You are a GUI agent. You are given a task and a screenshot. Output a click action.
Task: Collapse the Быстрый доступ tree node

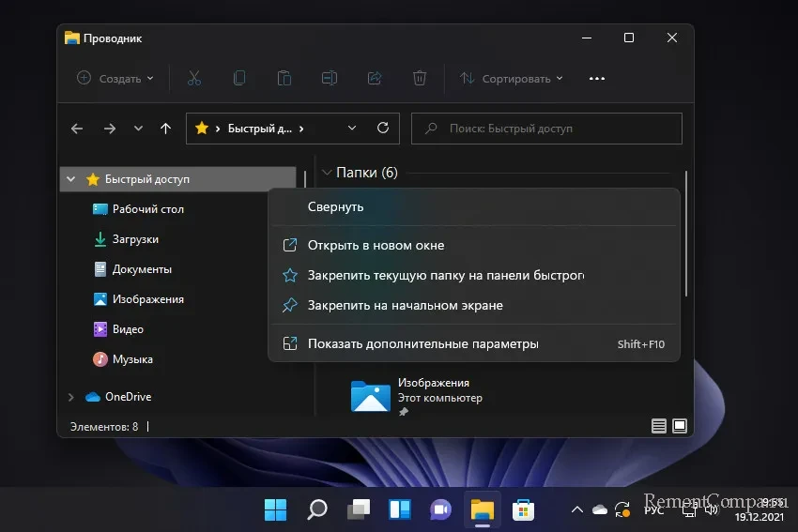(71, 179)
